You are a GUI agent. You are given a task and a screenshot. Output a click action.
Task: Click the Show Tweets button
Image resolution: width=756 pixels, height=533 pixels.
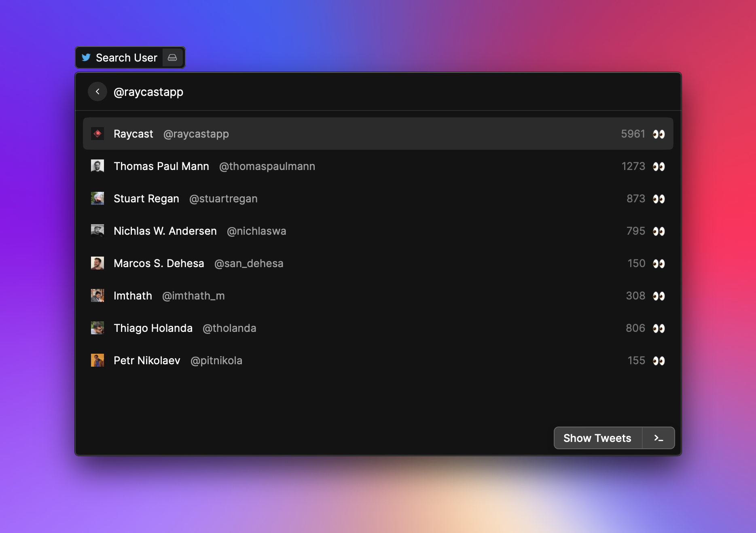(x=597, y=438)
